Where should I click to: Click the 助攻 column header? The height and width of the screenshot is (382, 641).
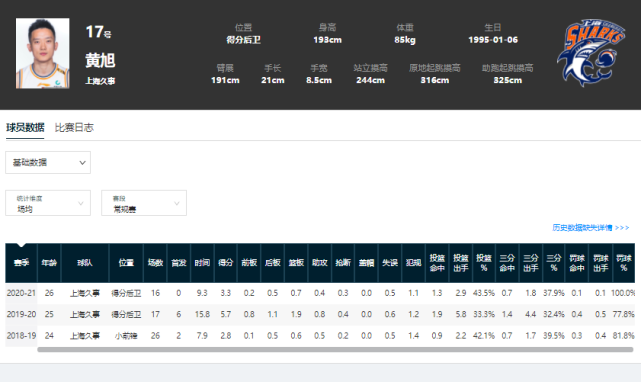coord(320,263)
